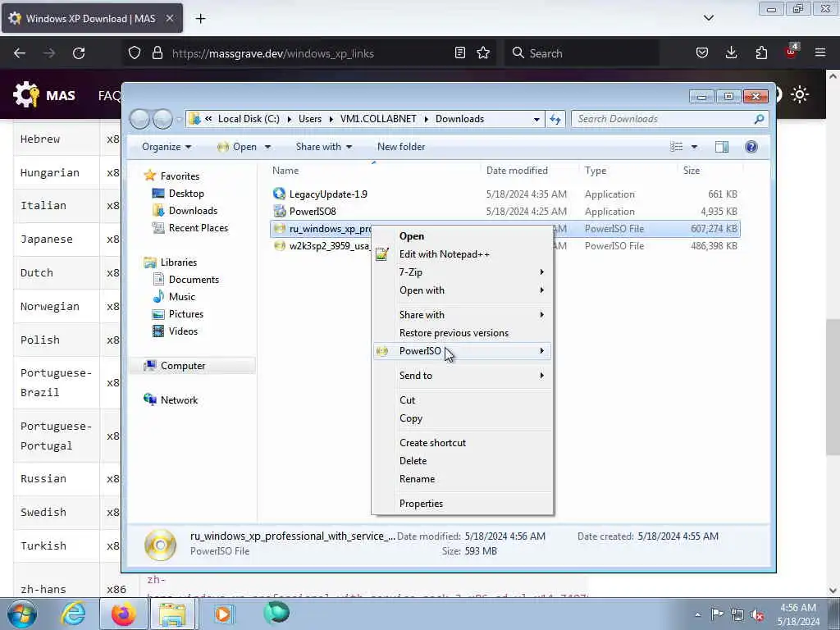This screenshot has width=840, height=630.
Task: Open the context menu's Share with submenu
Action: (463, 315)
